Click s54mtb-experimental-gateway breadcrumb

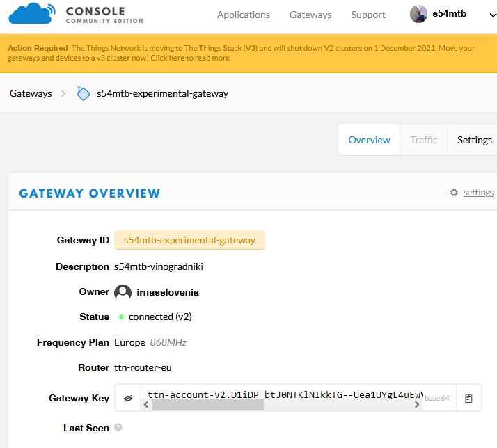(162, 93)
